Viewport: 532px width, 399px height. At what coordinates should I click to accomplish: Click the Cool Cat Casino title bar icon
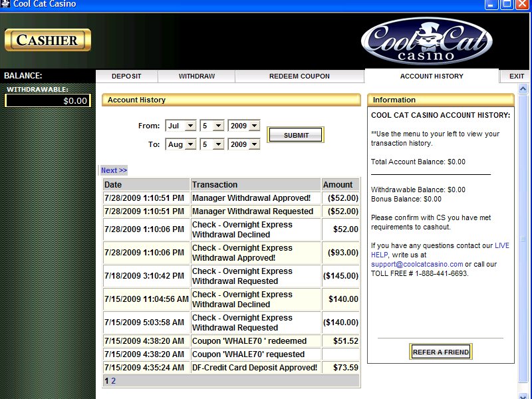pyautogui.click(x=5, y=4)
